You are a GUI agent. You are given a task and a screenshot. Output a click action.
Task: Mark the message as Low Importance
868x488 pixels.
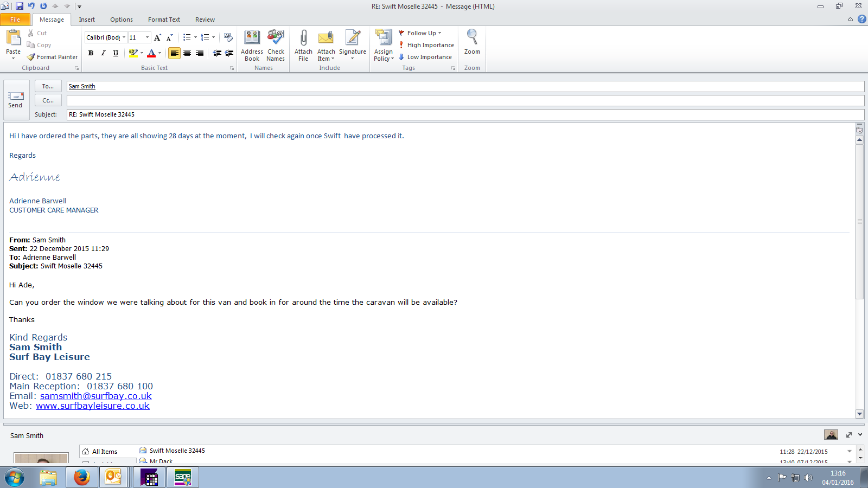click(425, 57)
